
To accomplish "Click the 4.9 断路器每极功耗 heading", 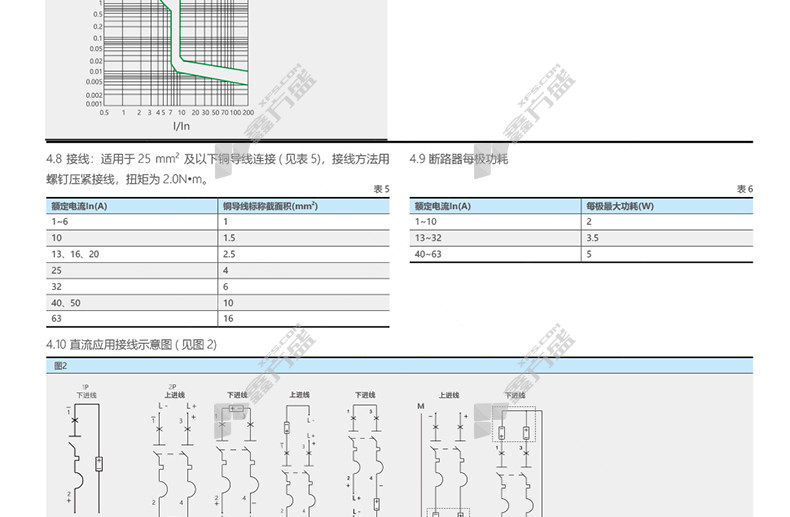I will click(459, 159).
